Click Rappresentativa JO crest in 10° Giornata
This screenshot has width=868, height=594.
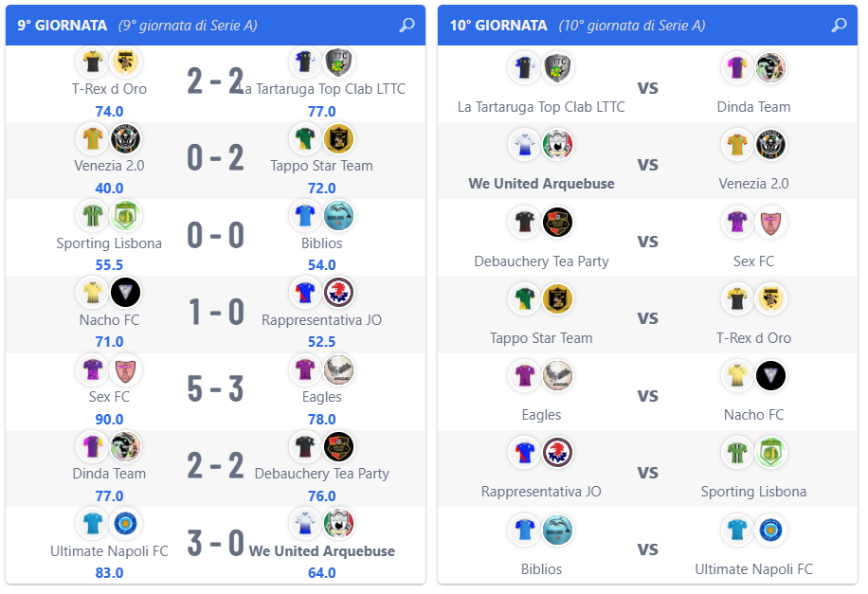pos(557,452)
